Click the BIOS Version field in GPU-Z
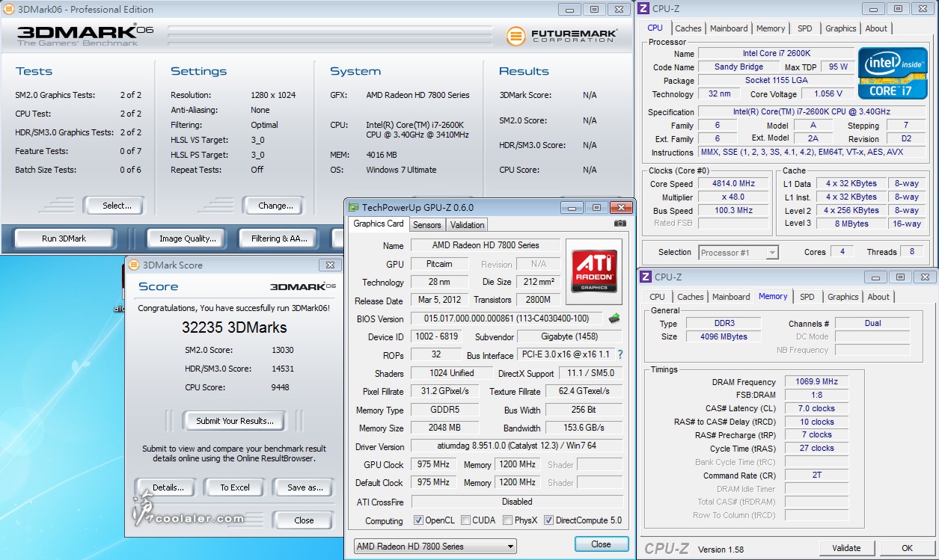 click(508, 319)
